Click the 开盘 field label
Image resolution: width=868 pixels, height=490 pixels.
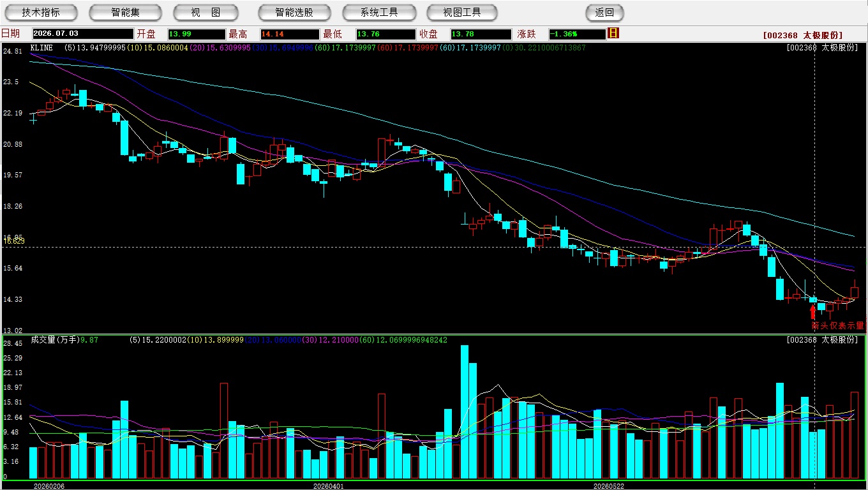[x=146, y=34]
